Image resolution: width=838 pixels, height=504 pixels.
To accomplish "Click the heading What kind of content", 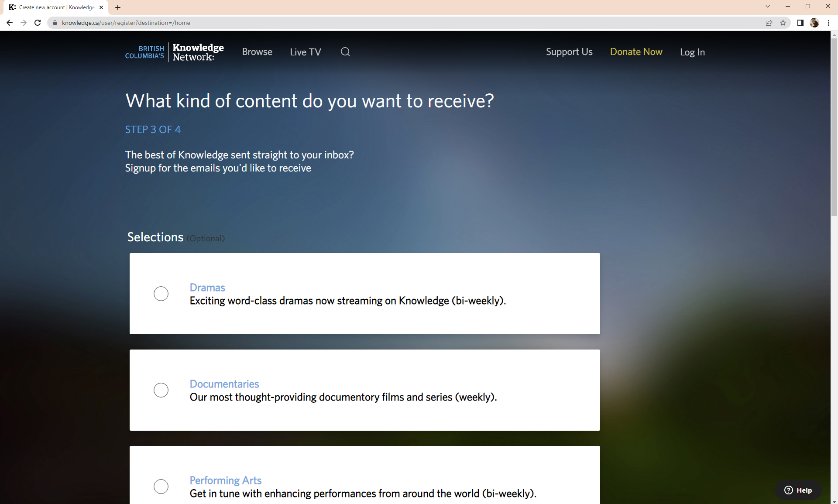I will coord(309,101).
